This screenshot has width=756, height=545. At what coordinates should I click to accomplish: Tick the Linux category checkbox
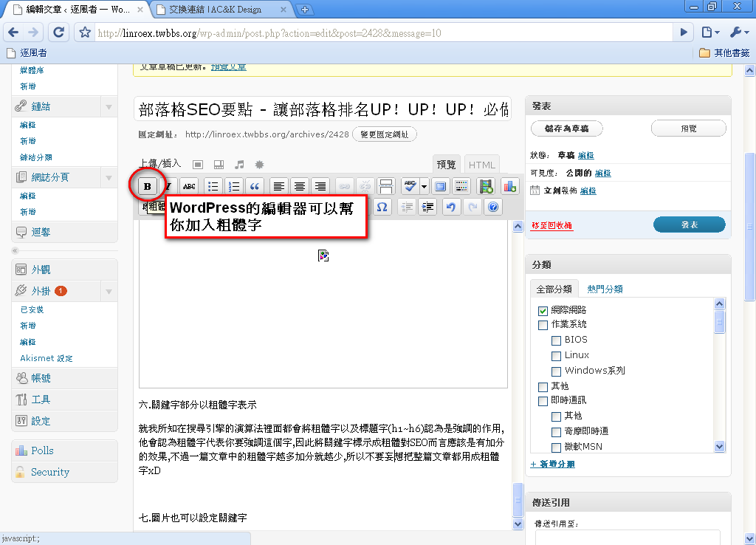point(557,356)
